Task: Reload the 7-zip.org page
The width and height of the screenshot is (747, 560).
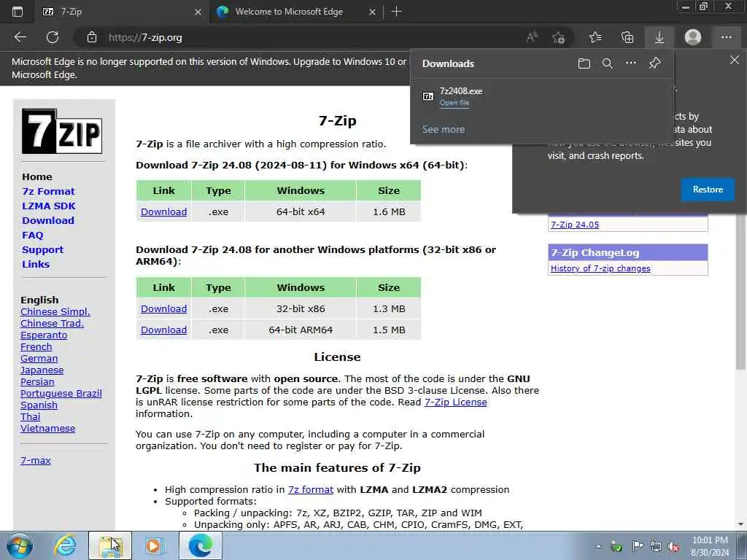Action: tap(53, 37)
